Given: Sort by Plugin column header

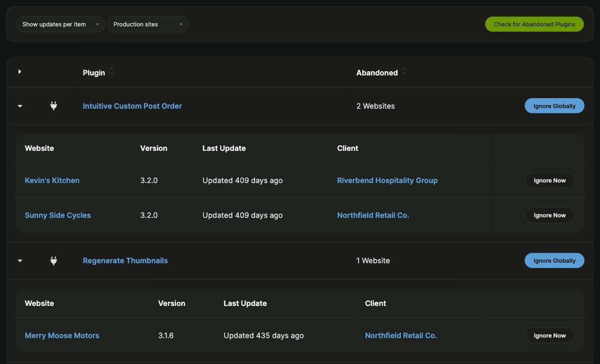Looking at the screenshot, I should point(94,73).
